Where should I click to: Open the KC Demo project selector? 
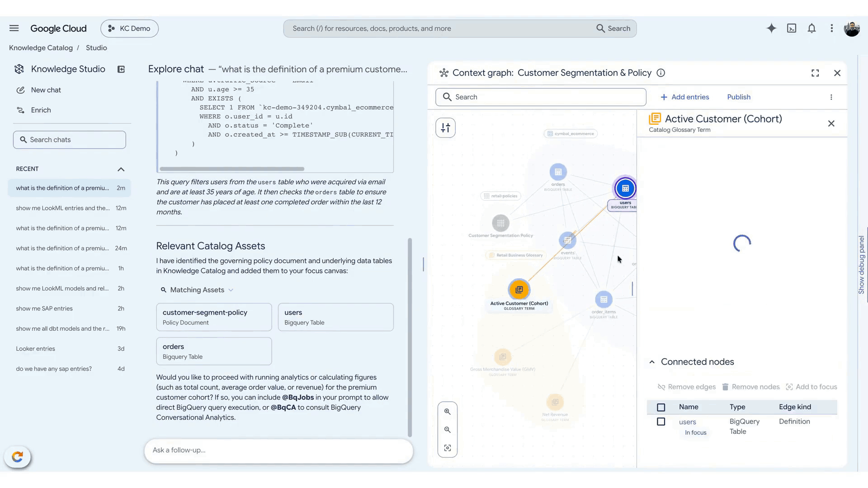click(129, 28)
